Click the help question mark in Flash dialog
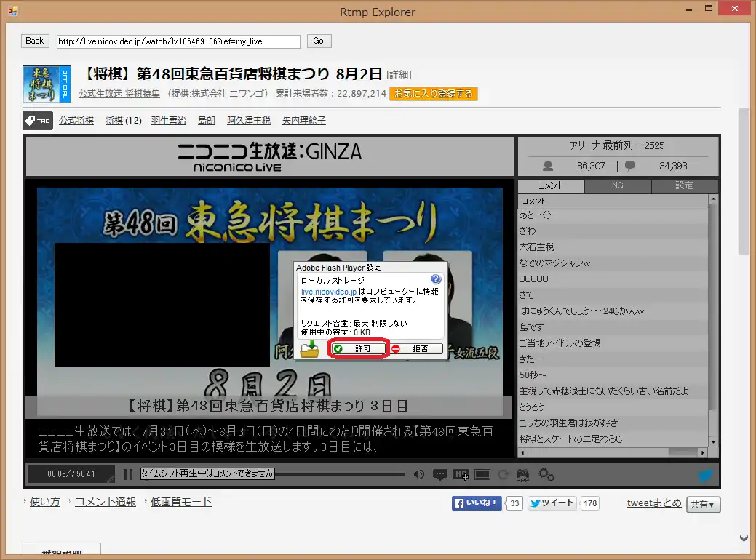756x560 pixels. [435, 279]
